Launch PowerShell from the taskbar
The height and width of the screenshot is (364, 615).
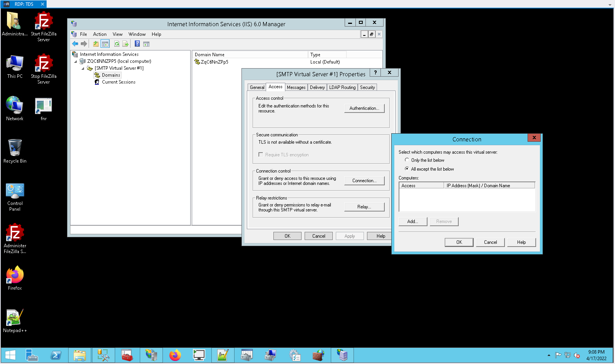[56, 355]
